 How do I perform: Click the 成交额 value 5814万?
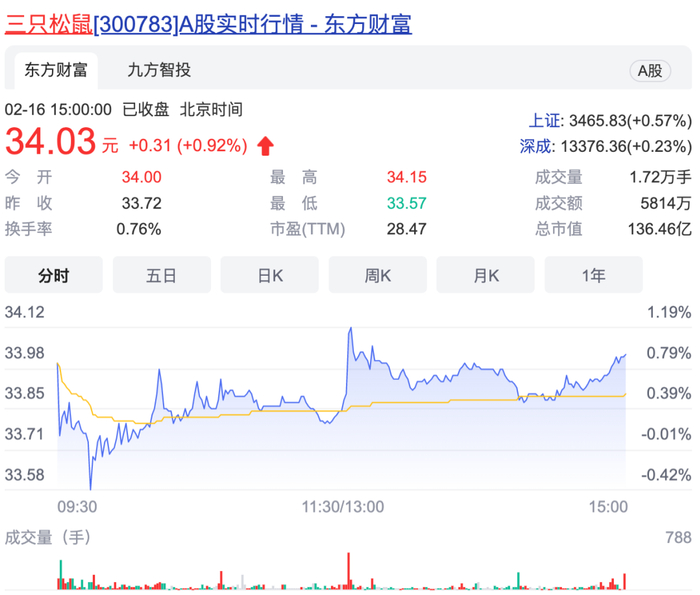[x=666, y=204]
